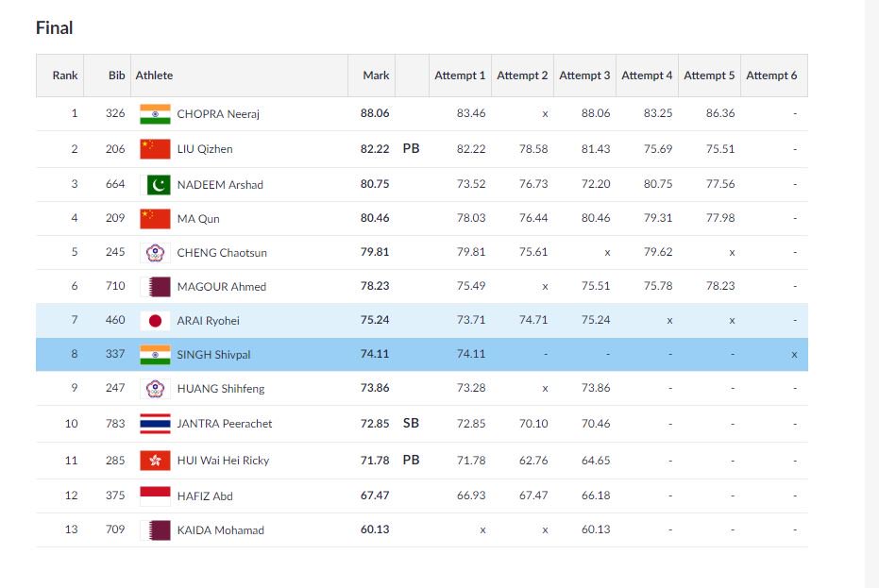
Task: Click the Pakistan flag beside NADEEM Arshad
Action: (155, 184)
